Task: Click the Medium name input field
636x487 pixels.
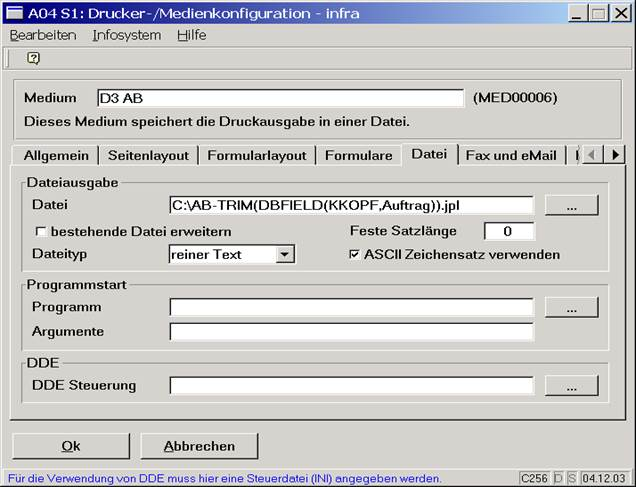Action: click(279, 98)
